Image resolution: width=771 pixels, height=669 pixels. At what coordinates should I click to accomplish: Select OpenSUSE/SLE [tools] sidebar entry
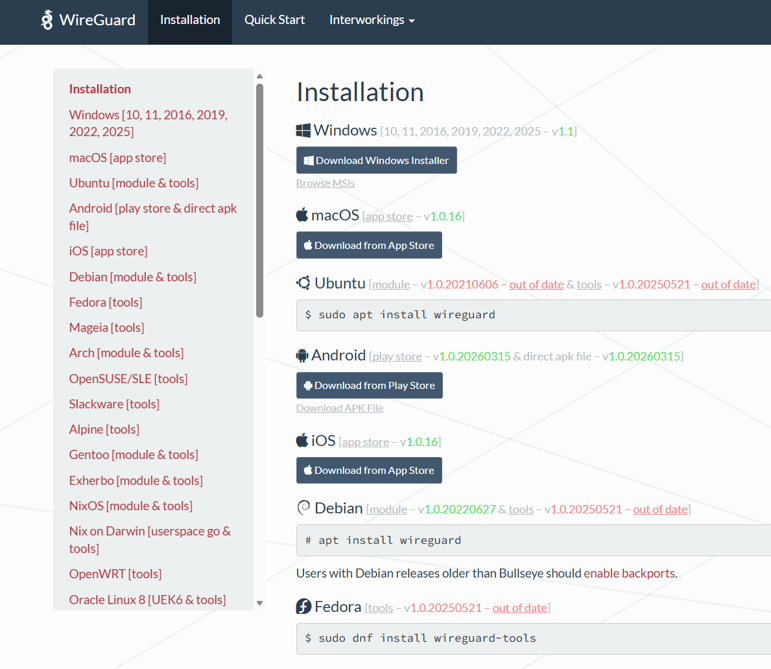pyautogui.click(x=128, y=378)
